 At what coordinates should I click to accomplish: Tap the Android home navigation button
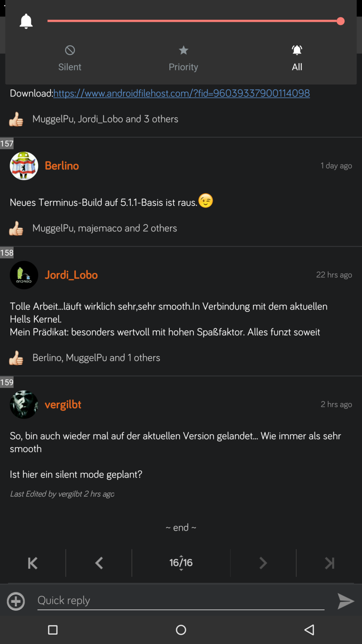tap(181, 630)
